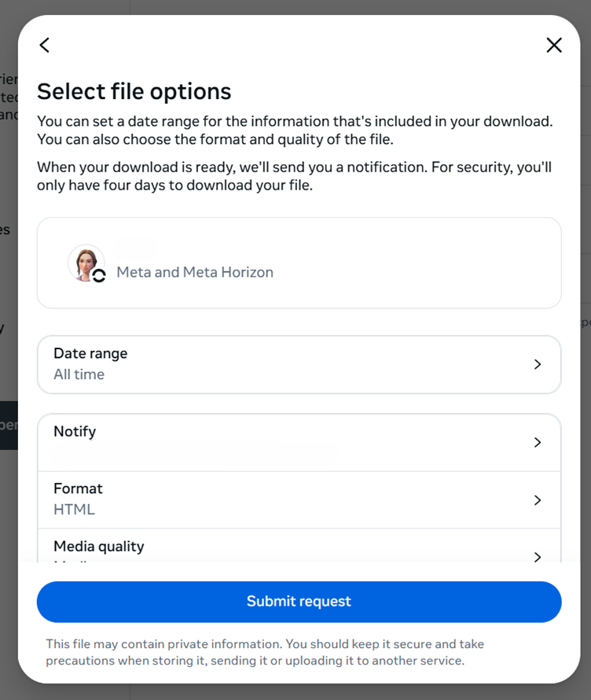
Task: Click the Meta logo badge on avatar
Action: click(99, 275)
